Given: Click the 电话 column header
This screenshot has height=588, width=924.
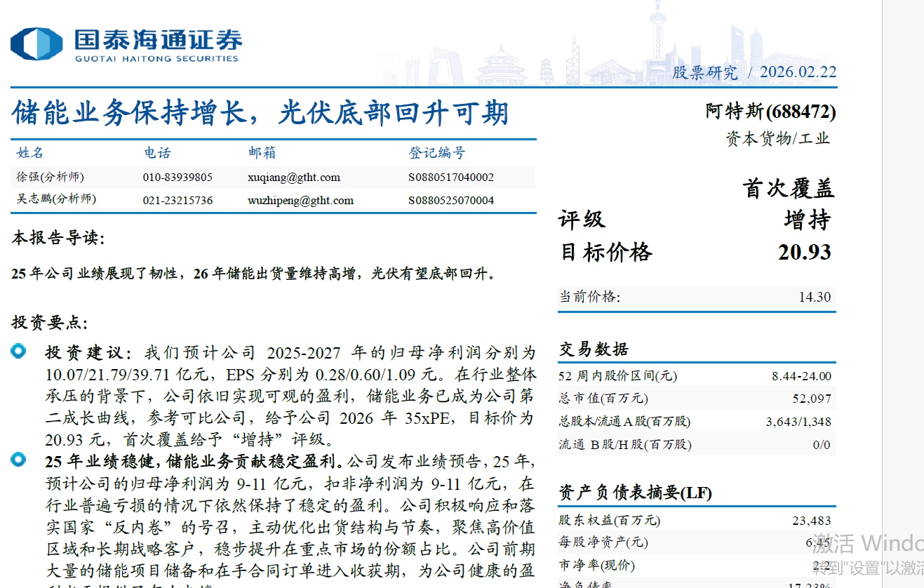Looking at the screenshot, I should (x=157, y=153).
